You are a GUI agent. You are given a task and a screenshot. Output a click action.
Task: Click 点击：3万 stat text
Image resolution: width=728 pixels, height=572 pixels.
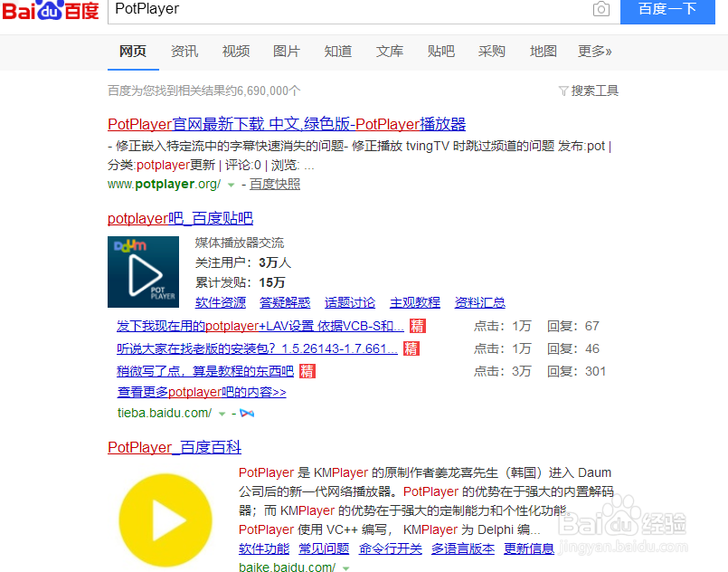pos(502,371)
